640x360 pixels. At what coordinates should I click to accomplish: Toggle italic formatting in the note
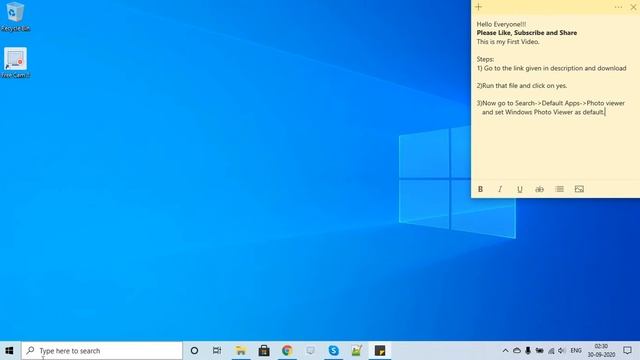click(500, 189)
